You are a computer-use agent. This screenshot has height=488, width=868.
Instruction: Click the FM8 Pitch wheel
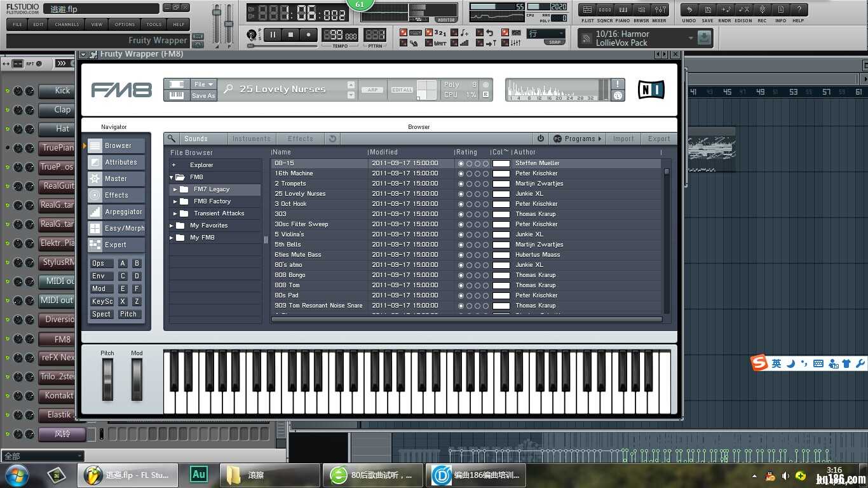(x=107, y=380)
